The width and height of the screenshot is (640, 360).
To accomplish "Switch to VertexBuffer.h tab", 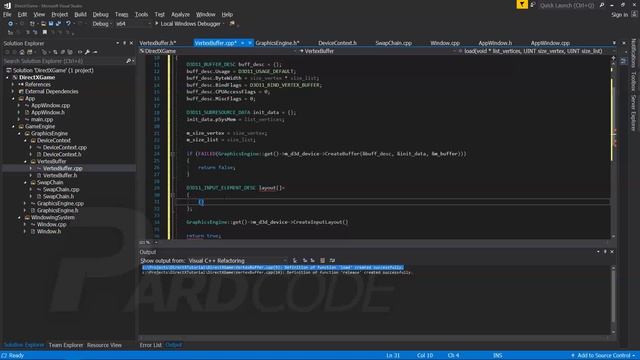I will tap(158, 43).
